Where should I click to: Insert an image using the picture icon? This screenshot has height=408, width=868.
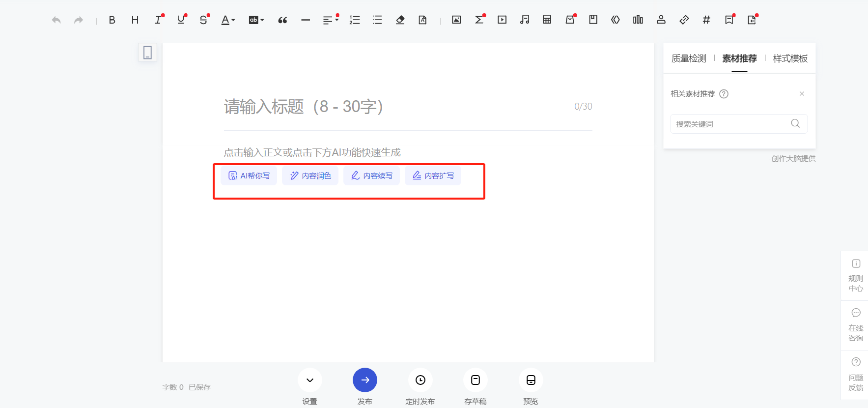tap(456, 20)
